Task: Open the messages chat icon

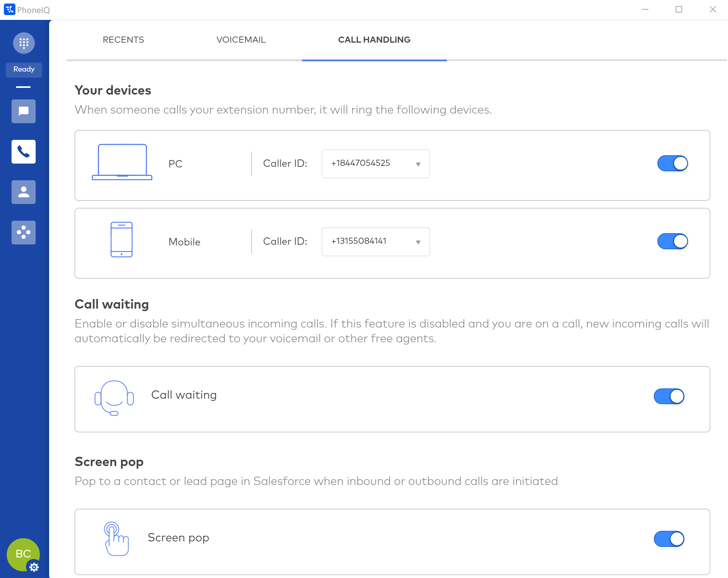Action: click(24, 111)
